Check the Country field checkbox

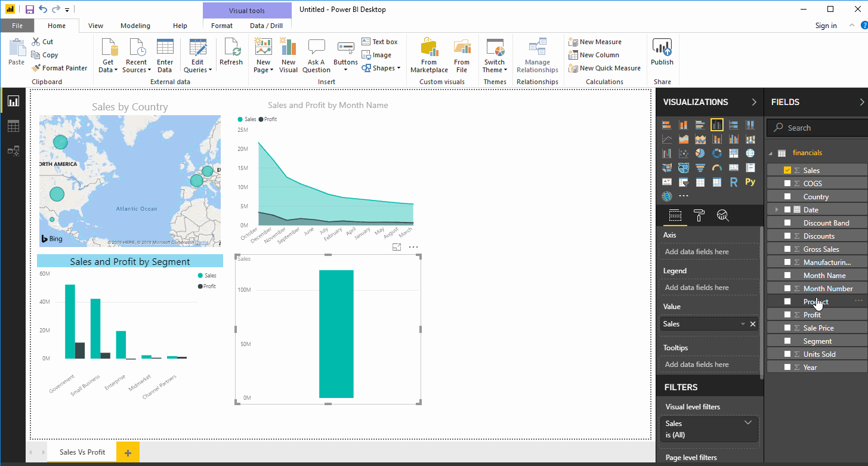787,196
